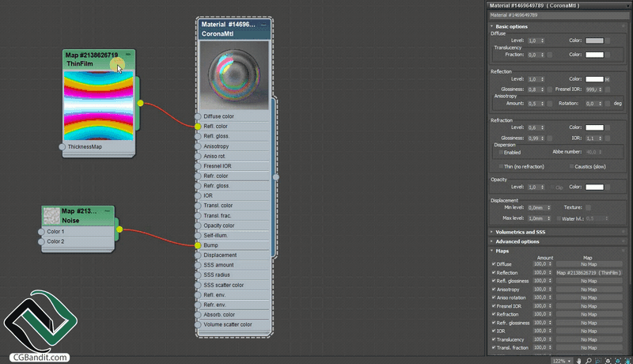Click the Displacement input socket on CoronaMtl
The image size is (633, 364).
click(197, 256)
